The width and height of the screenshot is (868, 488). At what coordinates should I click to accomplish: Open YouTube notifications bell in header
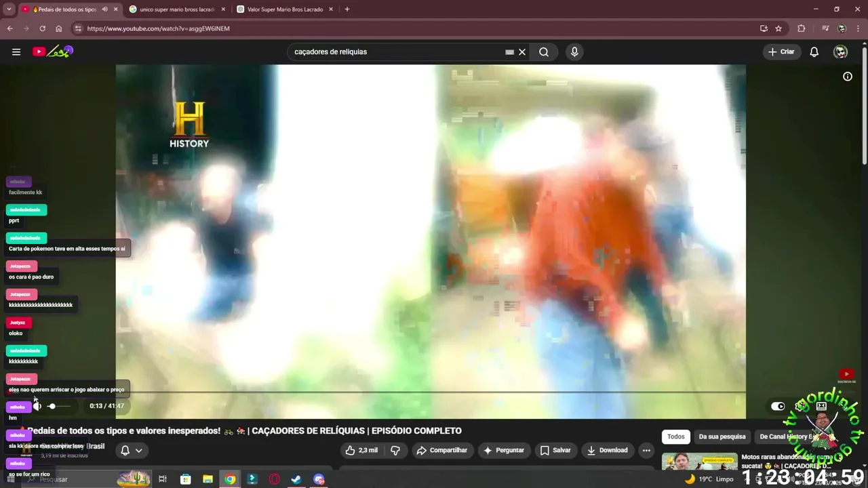(814, 52)
